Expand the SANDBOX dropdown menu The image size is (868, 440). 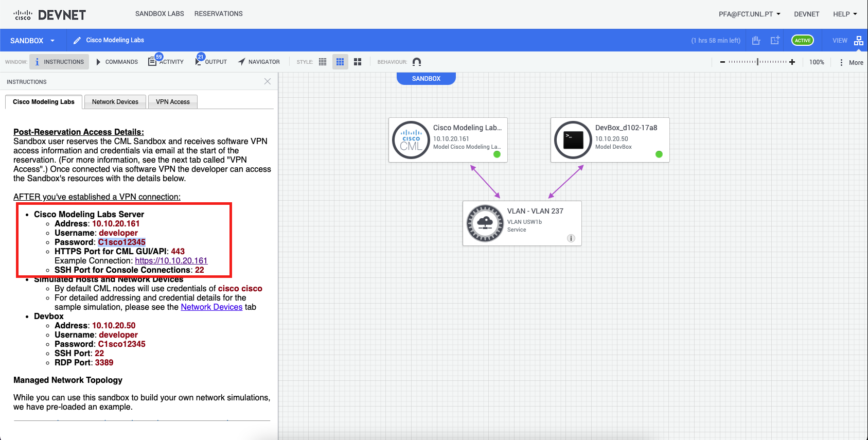point(32,41)
